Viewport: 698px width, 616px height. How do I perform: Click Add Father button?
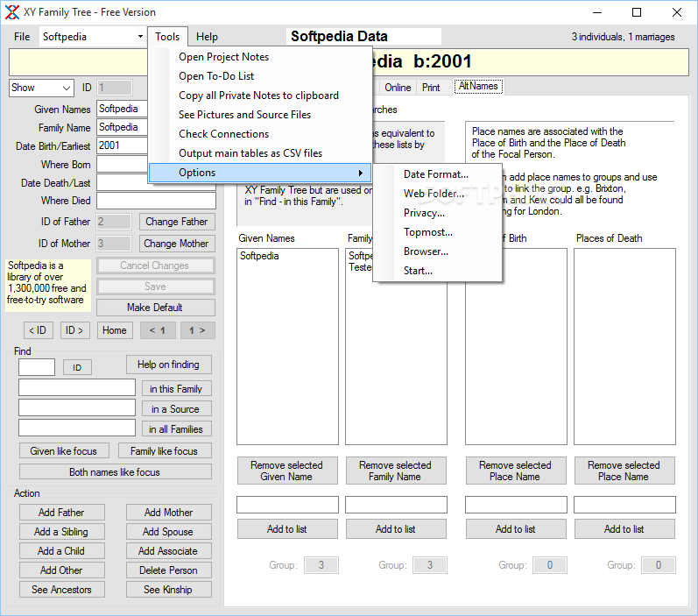tap(62, 513)
